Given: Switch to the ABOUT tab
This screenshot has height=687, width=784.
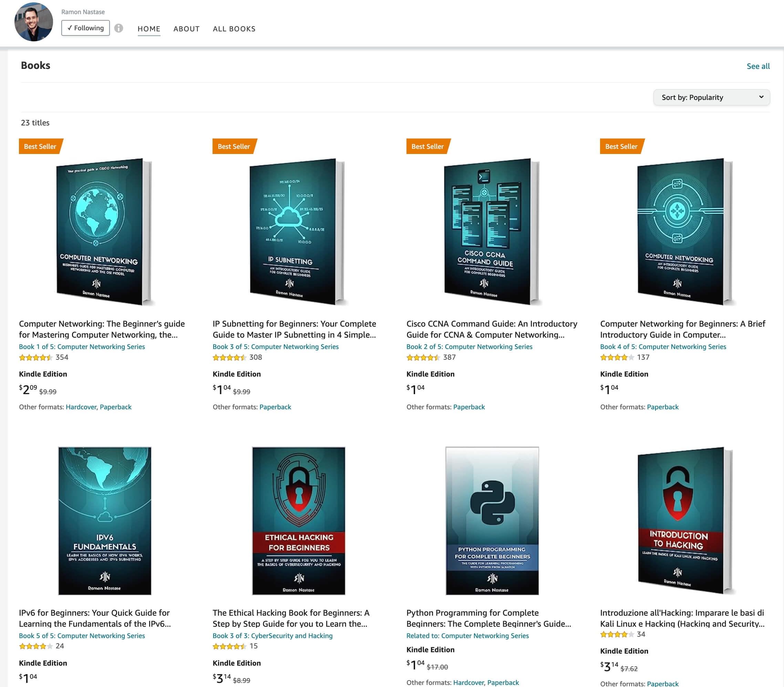Looking at the screenshot, I should click(x=186, y=29).
